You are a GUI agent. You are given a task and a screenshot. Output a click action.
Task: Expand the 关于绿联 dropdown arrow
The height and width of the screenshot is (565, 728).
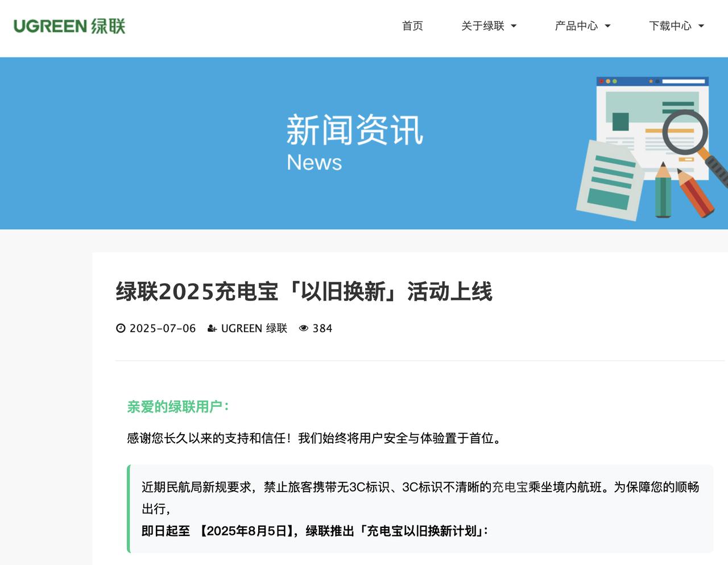[514, 26]
